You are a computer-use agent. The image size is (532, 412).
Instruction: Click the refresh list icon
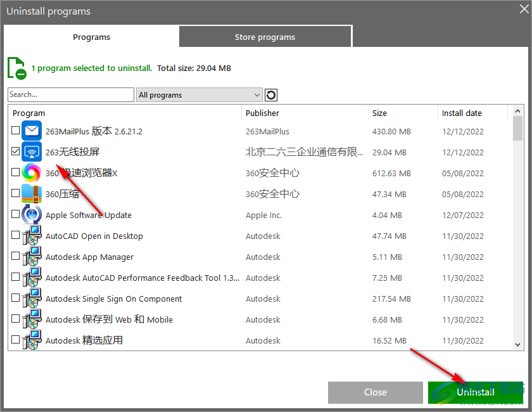[x=271, y=95]
